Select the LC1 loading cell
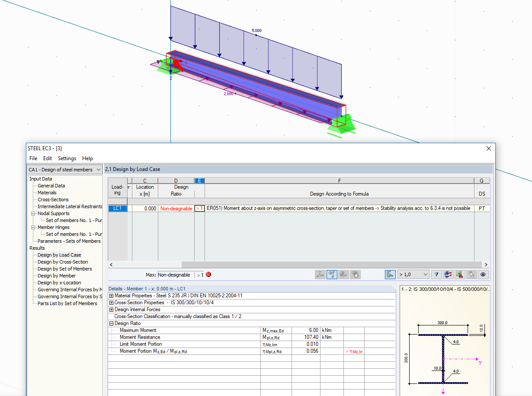532x396 pixels. click(x=117, y=208)
